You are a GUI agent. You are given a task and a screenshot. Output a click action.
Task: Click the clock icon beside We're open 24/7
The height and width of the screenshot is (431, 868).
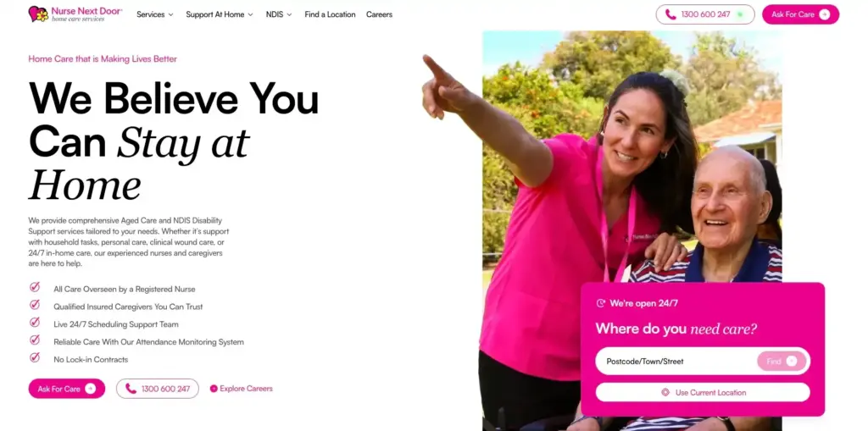pyautogui.click(x=601, y=303)
